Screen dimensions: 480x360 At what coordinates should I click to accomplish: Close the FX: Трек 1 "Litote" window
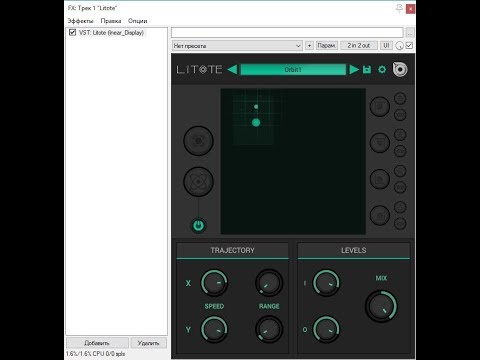(x=410, y=9)
